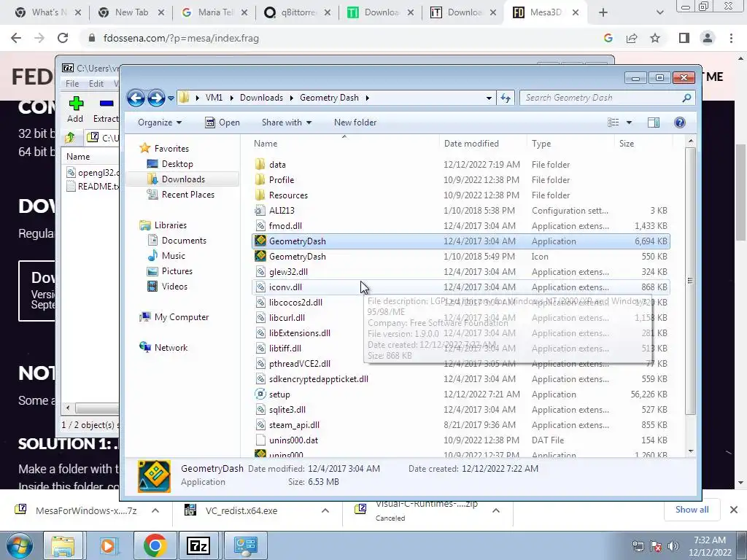Select Videos library
This screenshot has width=747, height=560.
[174, 286]
